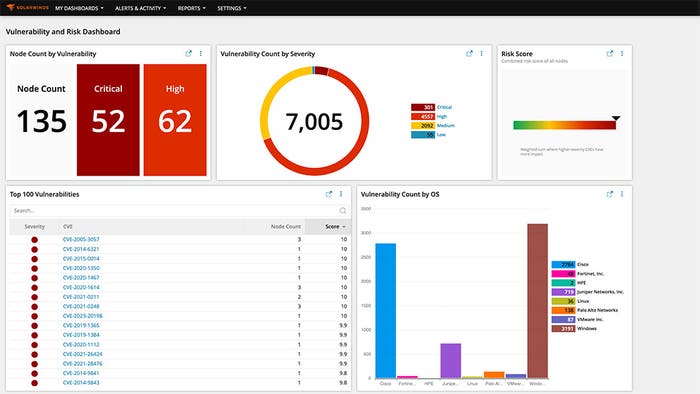The height and width of the screenshot is (394, 700).
Task: Click the blue Cisco bar in chart
Action: coord(385,311)
